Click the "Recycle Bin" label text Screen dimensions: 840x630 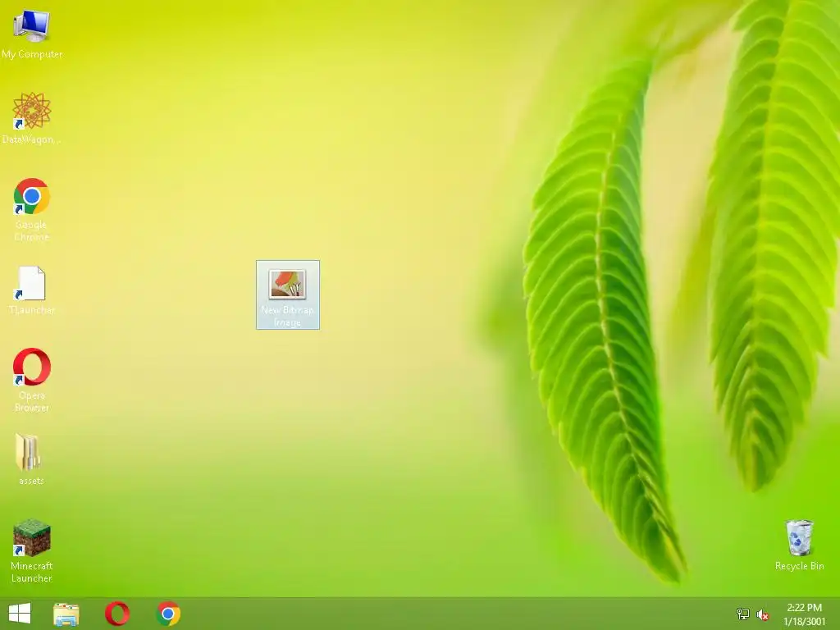pos(799,566)
